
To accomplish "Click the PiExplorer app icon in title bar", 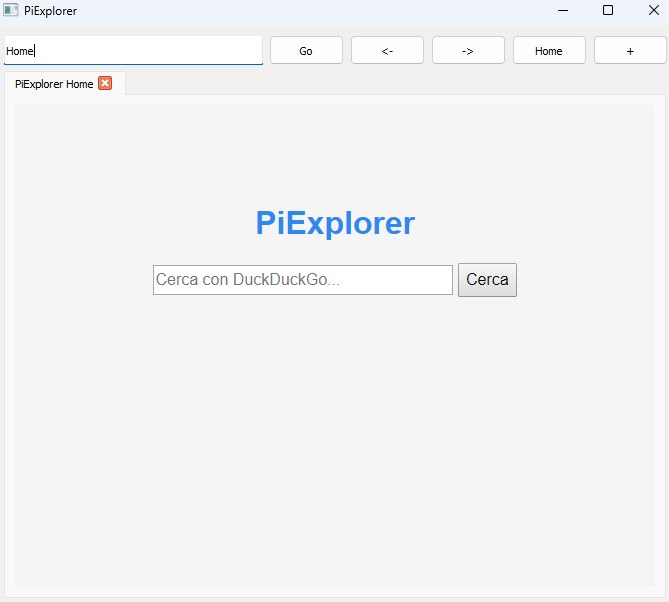I will 11,10.
